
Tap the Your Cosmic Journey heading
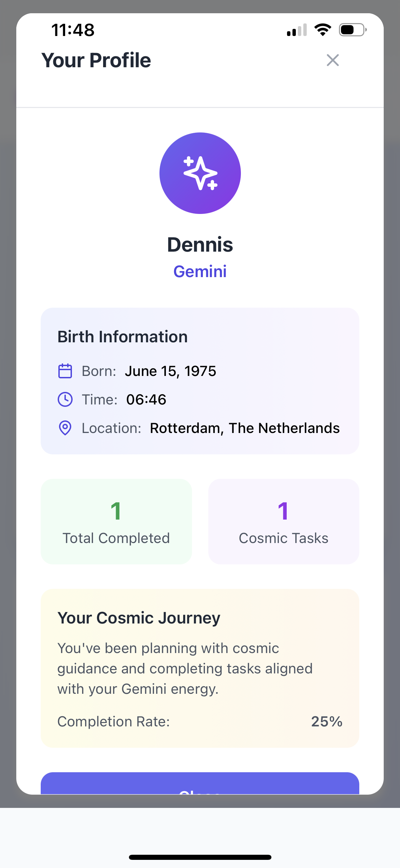click(139, 618)
